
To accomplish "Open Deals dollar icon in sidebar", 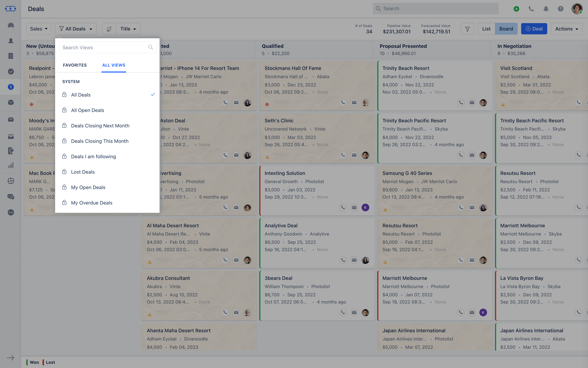I will click(x=11, y=87).
